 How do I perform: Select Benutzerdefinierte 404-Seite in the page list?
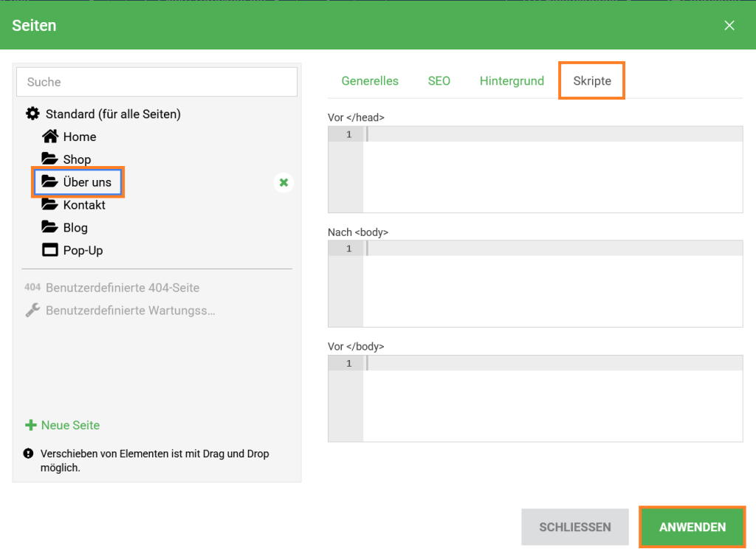click(122, 288)
